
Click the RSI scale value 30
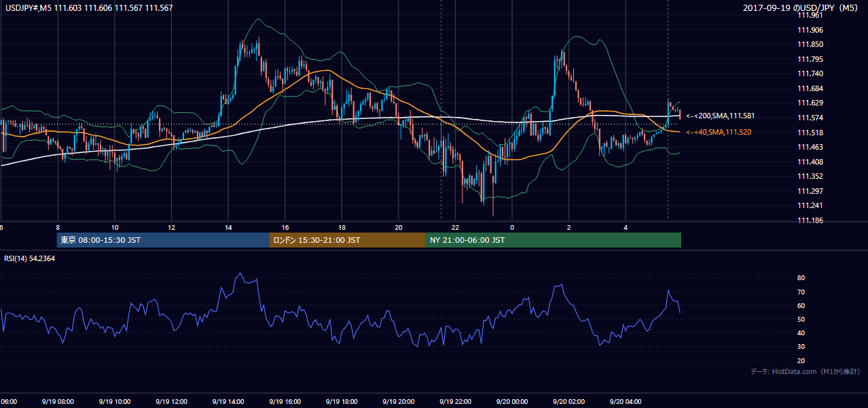tap(801, 347)
